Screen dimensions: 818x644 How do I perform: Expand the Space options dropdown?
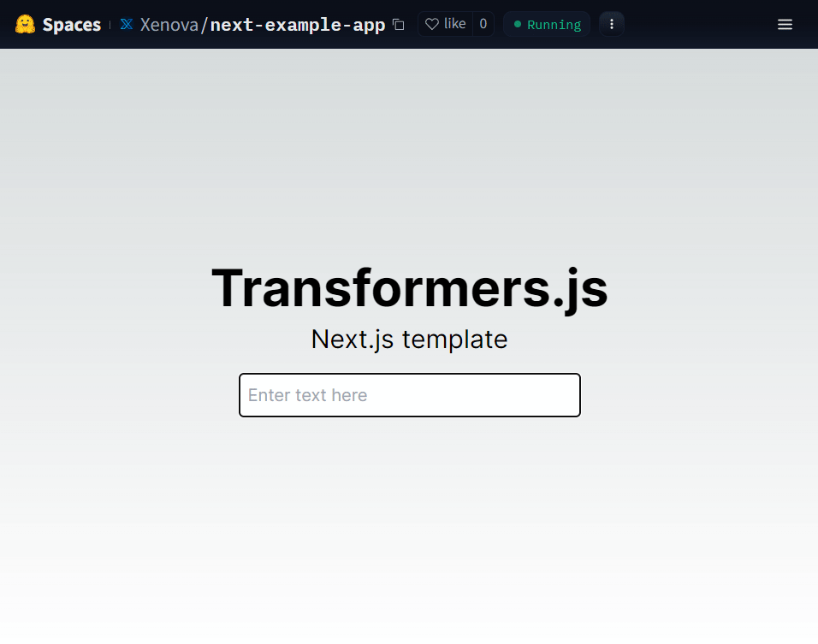(611, 24)
